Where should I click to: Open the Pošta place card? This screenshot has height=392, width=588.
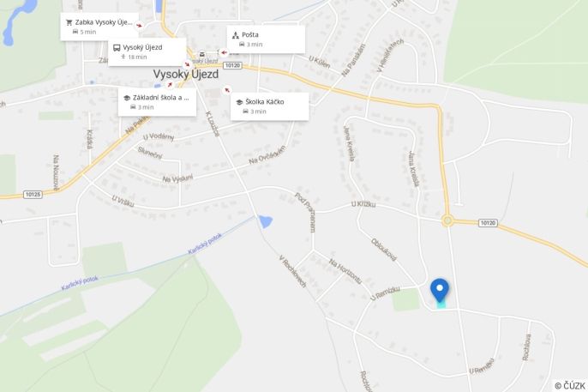point(266,39)
